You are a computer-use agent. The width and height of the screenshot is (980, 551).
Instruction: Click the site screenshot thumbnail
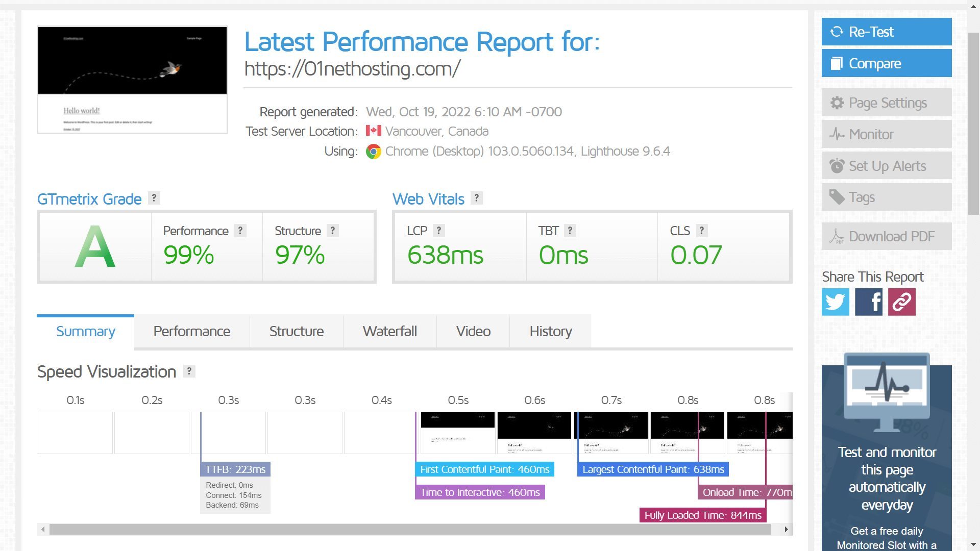(x=132, y=80)
